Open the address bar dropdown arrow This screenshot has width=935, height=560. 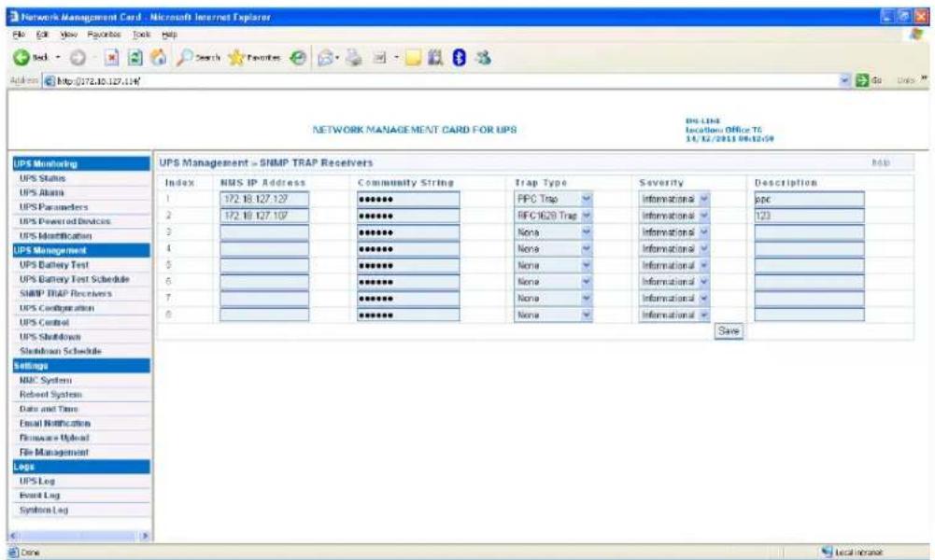click(x=844, y=80)
